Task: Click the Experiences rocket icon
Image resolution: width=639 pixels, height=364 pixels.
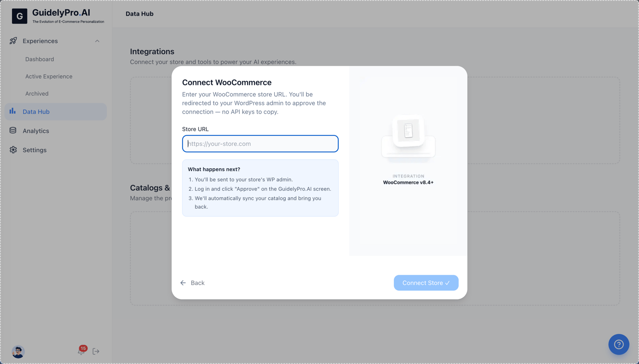Action: coord(13,41)
